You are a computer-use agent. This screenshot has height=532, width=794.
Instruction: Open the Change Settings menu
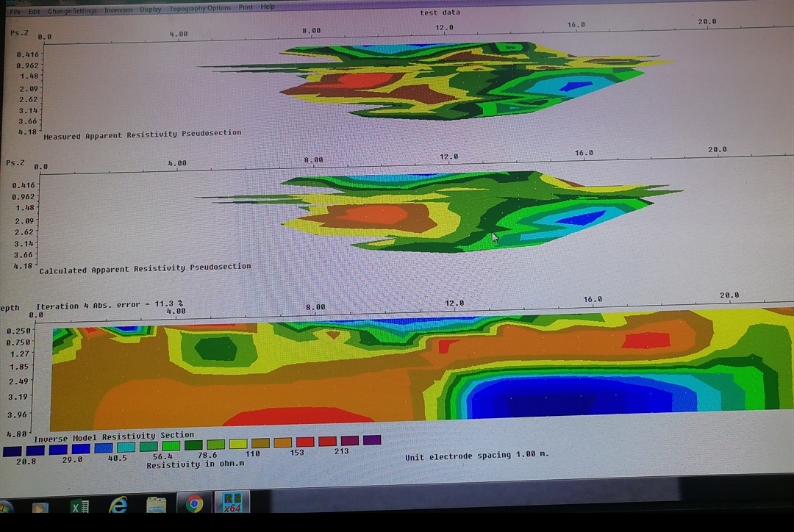click(x=72, y=11)
